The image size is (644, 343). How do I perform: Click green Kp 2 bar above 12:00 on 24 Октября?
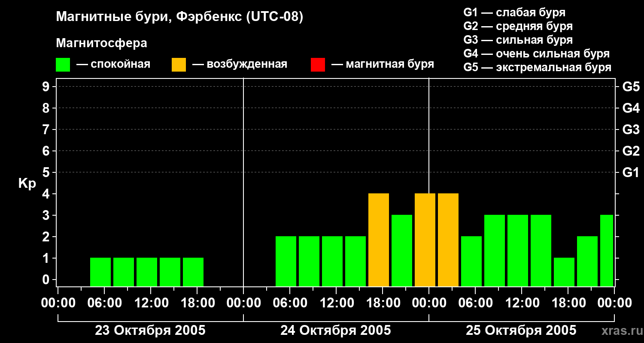pos(332,261)
